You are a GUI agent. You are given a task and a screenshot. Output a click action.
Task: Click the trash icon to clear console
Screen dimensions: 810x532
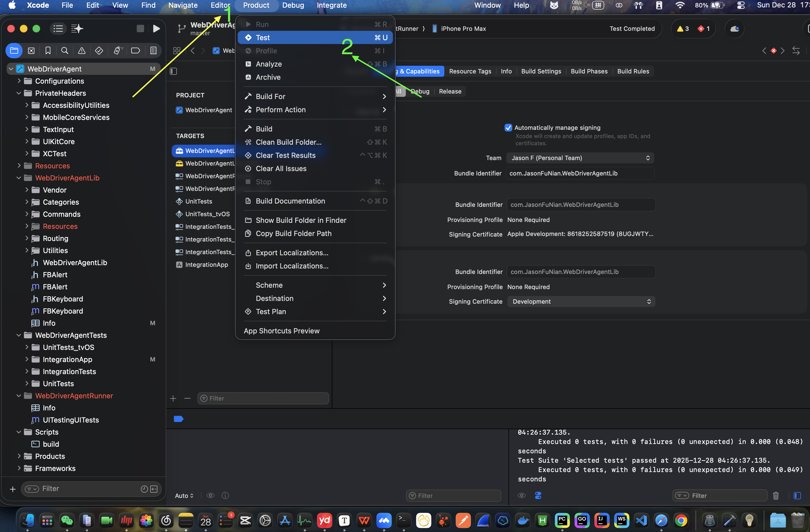point(776,496)
